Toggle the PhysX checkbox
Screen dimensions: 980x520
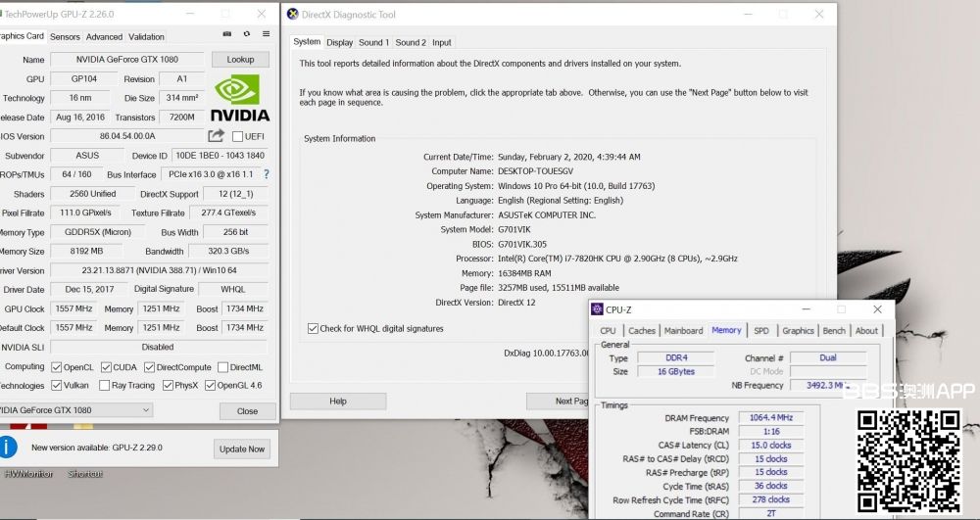click(x=168, y=385)
